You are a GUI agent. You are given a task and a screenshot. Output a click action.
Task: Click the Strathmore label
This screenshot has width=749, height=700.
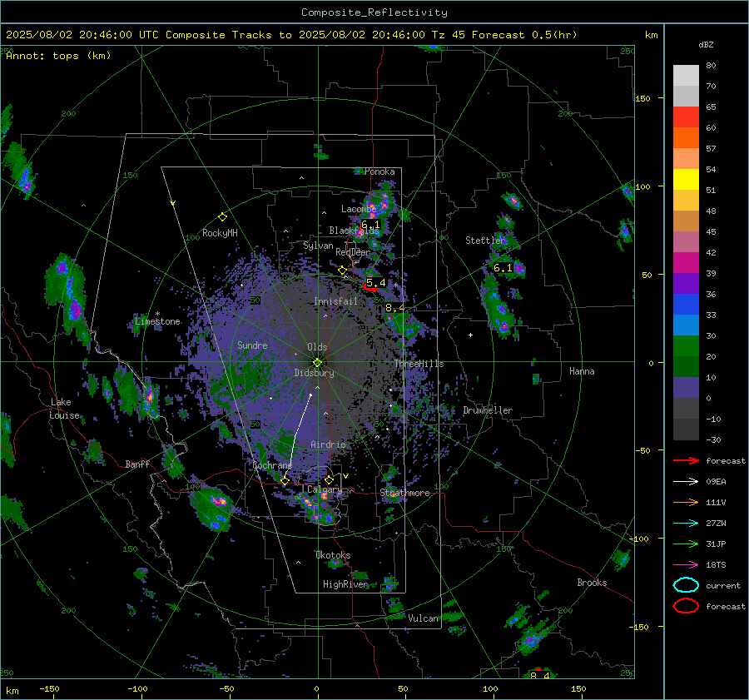[x=404, y=493]
